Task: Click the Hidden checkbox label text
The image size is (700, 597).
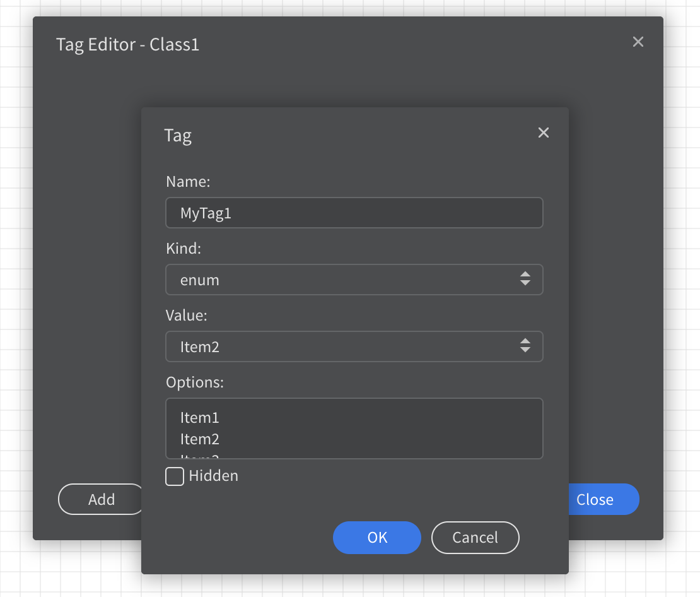Action: [214, 476]
